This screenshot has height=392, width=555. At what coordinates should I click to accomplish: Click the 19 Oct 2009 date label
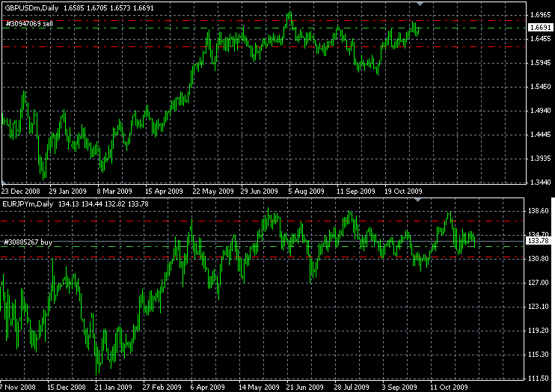coord(403,192)
